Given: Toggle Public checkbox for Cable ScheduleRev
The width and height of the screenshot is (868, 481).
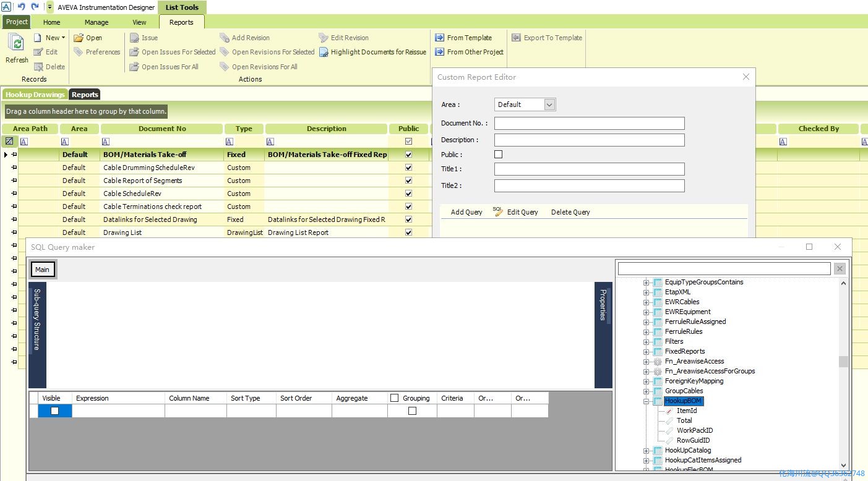Looking at the screenshot, I should click(408, 194).
